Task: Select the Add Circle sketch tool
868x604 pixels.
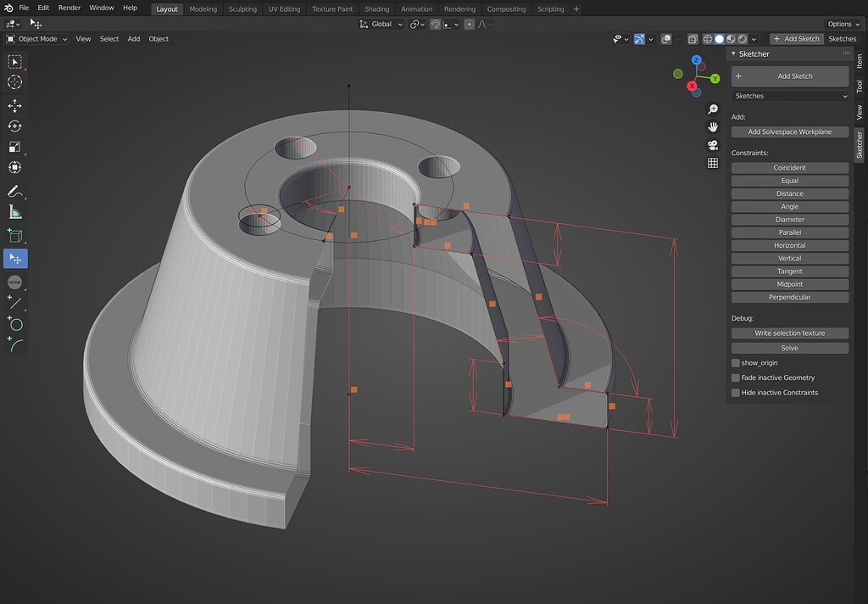Action: [x=14, y=323]
